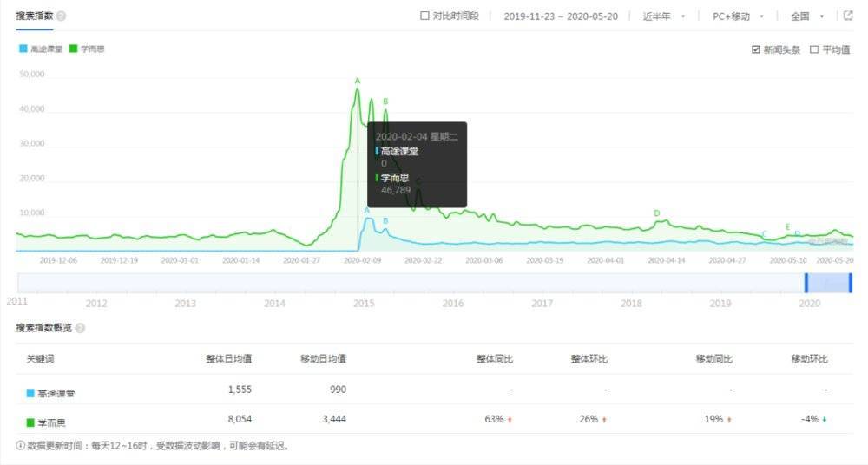Click value 3,444 in 学而思 row
Screen dimensions: 868x465
click(334, 419)
